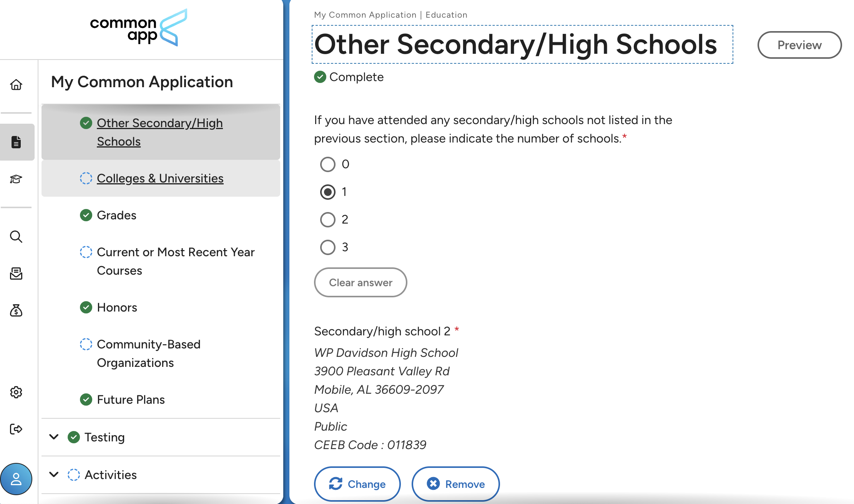Select radio option 0 for school count

coord(327,164)
